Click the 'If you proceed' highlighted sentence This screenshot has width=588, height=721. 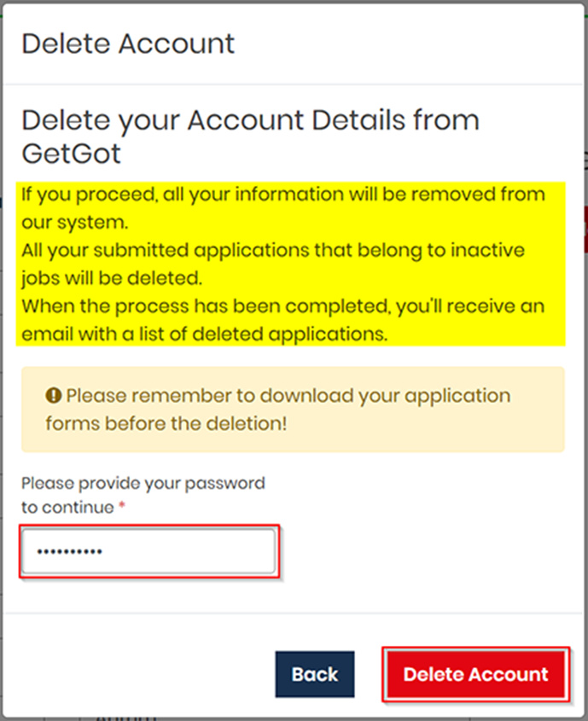283,195
